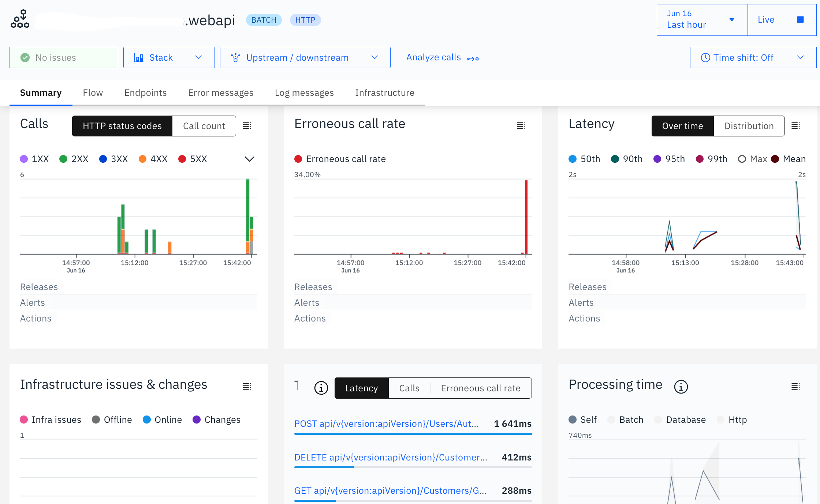This screenshot has height=504, width=820.
Task: Click the No issues status box
Action: click(x=64, y=57)
